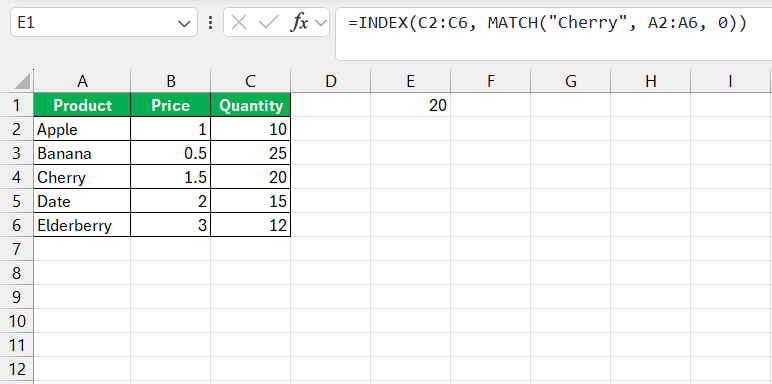
Task: Select Elderberry's price cell
Action: [170, 225]
